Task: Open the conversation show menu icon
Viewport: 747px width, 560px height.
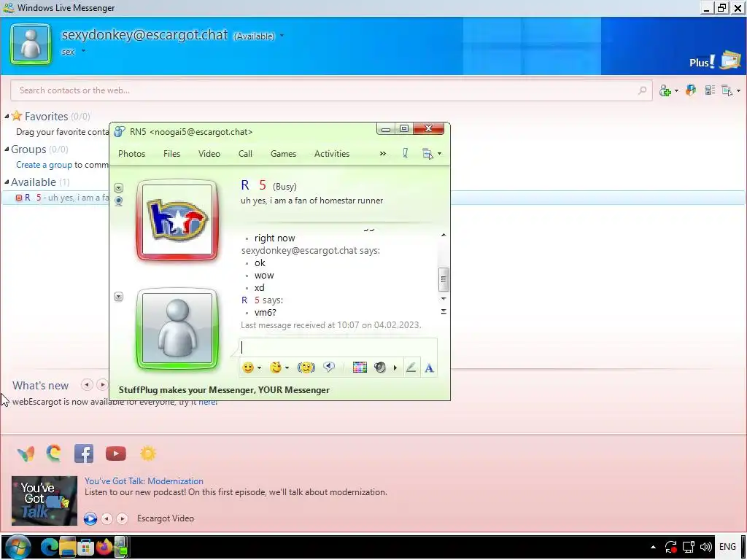Action: (427, 154)
